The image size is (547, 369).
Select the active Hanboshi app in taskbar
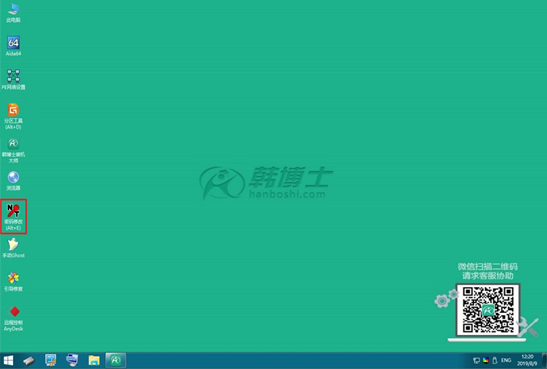[x=115, y=360]
